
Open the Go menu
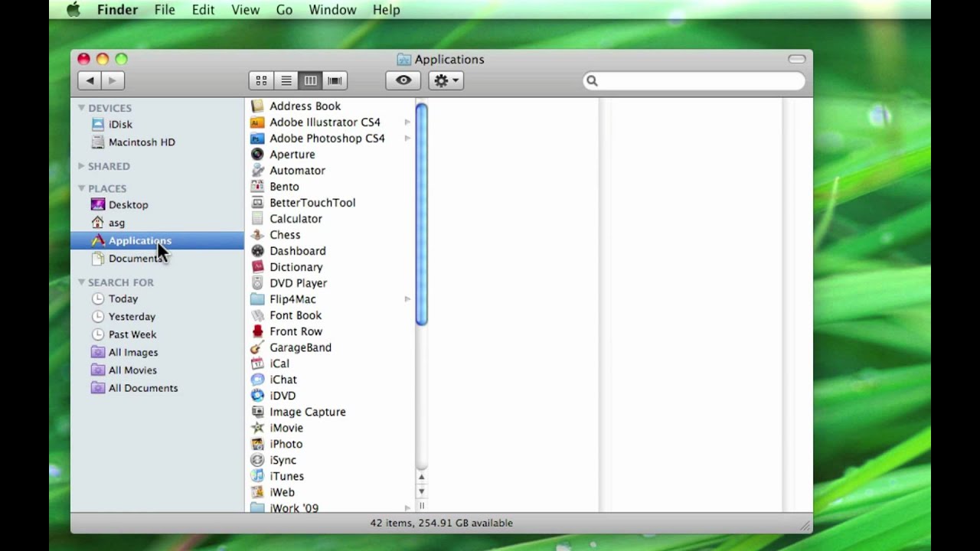pyautogui.click(x=284, y=10)
